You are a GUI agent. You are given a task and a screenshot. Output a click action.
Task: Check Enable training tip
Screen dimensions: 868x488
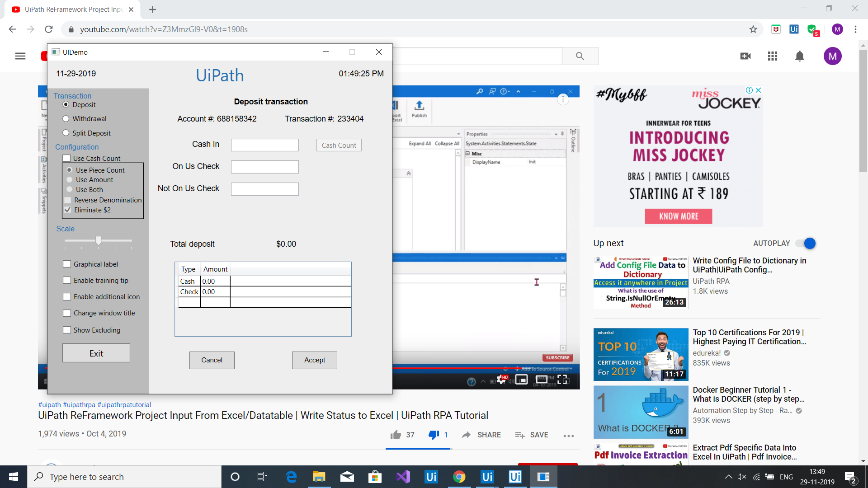[x=67, y=280]
